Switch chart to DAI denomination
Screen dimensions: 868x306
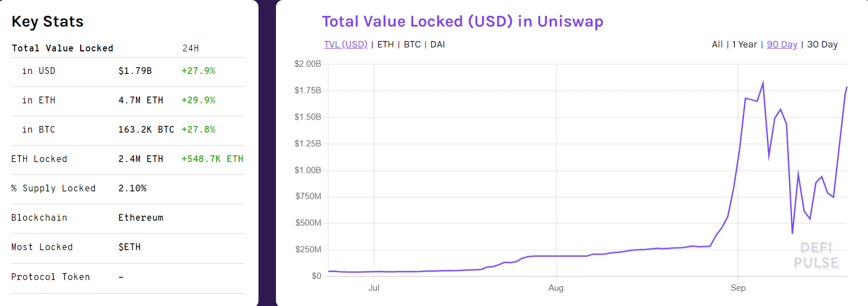coord(437,44)
